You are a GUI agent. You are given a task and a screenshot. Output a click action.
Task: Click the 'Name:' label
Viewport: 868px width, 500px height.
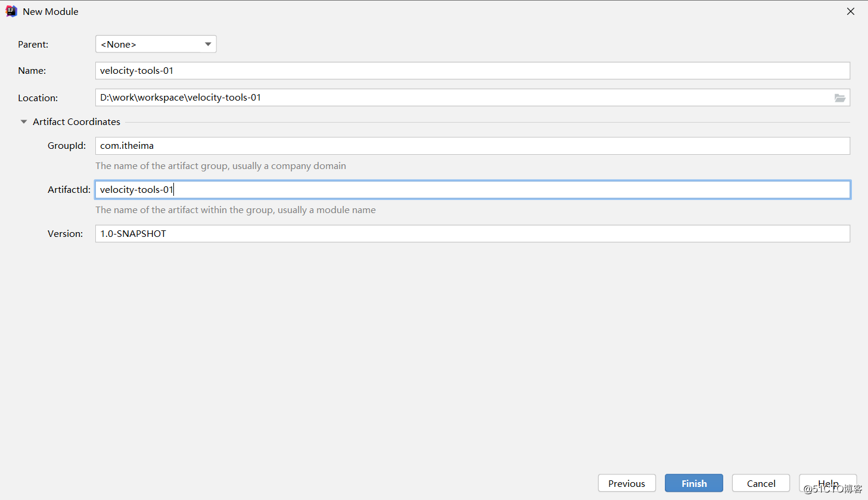[x=32, y=71]
